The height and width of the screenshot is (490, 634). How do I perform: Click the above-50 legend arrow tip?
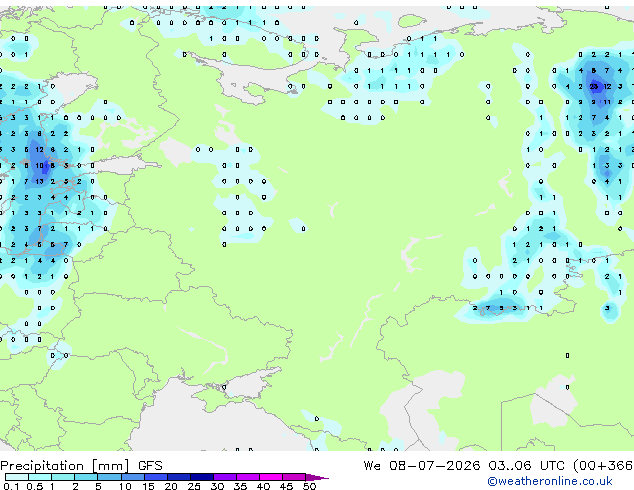pyautogui.click(x=317, y=477)
